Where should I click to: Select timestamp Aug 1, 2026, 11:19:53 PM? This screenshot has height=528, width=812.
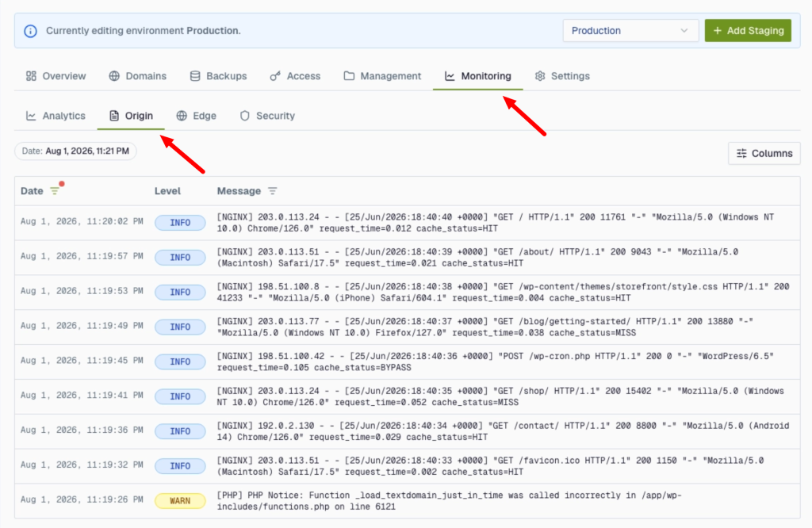click(x=82, y=291)
